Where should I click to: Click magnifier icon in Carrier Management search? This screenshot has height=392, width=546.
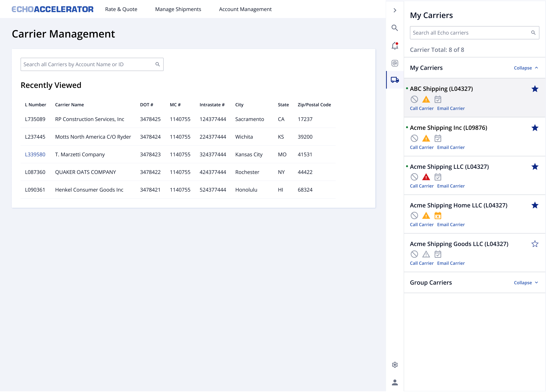coord(158,64)
